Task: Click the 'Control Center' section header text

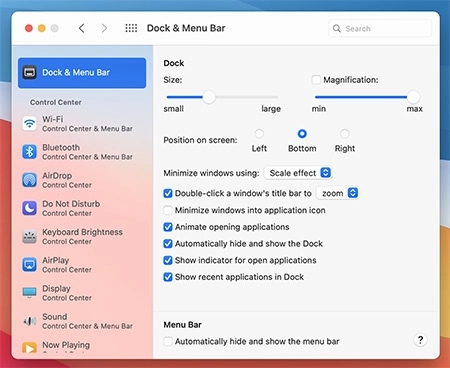Action: coord(56,102)
